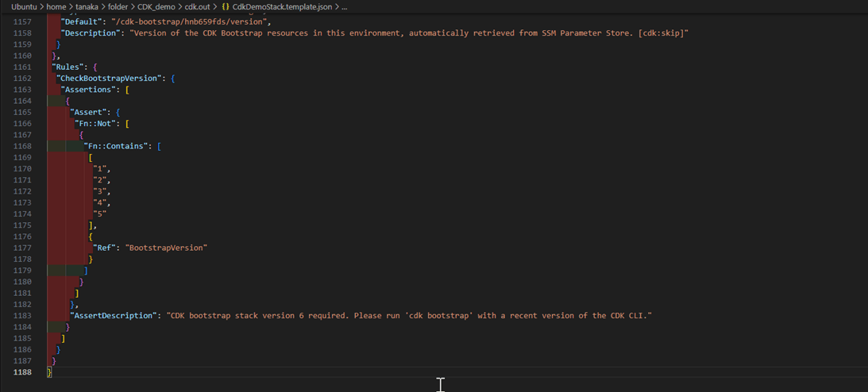Click the closing brace on line 1188
Viewport: 868px width, 392px height.
coord(49,372)
